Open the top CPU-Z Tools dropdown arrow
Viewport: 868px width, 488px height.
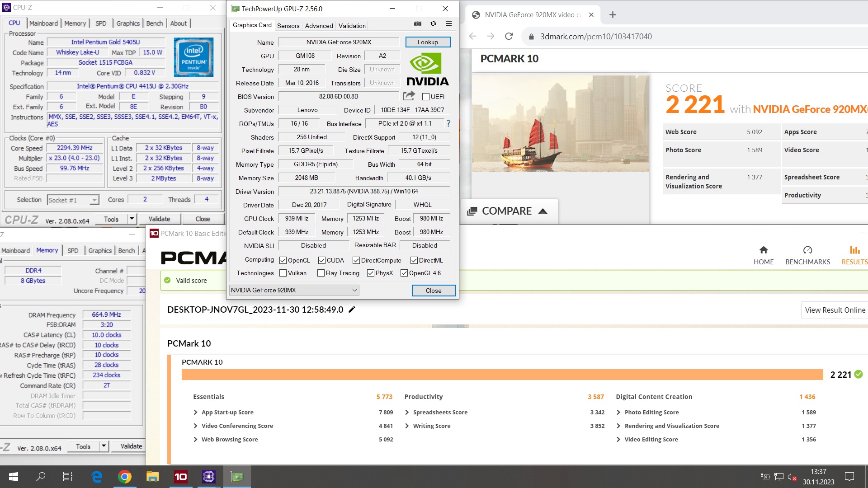click(x=132, y=219)
